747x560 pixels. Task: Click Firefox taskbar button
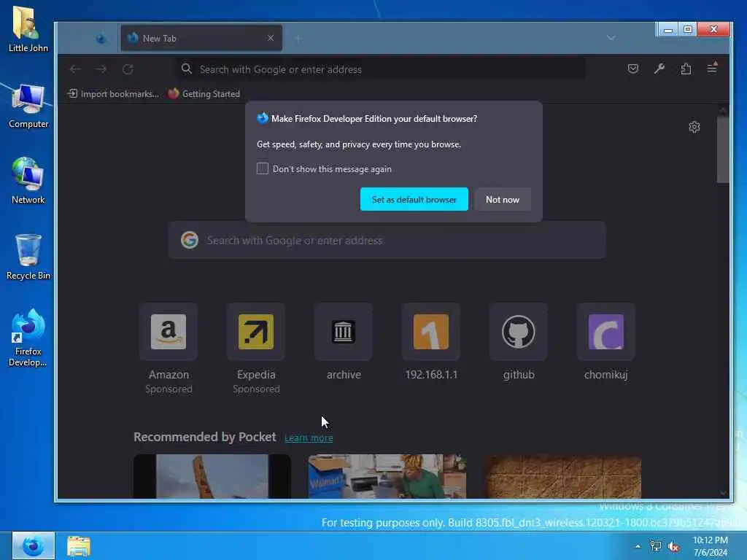(x=34, y=545)
